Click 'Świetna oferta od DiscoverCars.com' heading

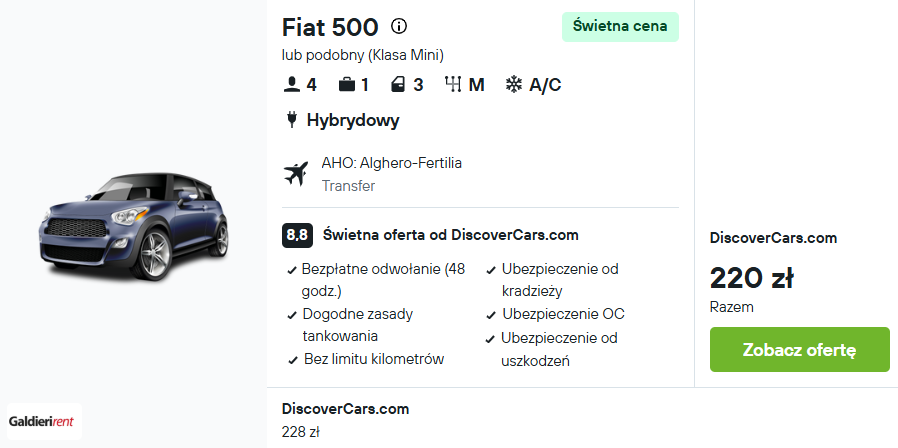click(451, 235)
